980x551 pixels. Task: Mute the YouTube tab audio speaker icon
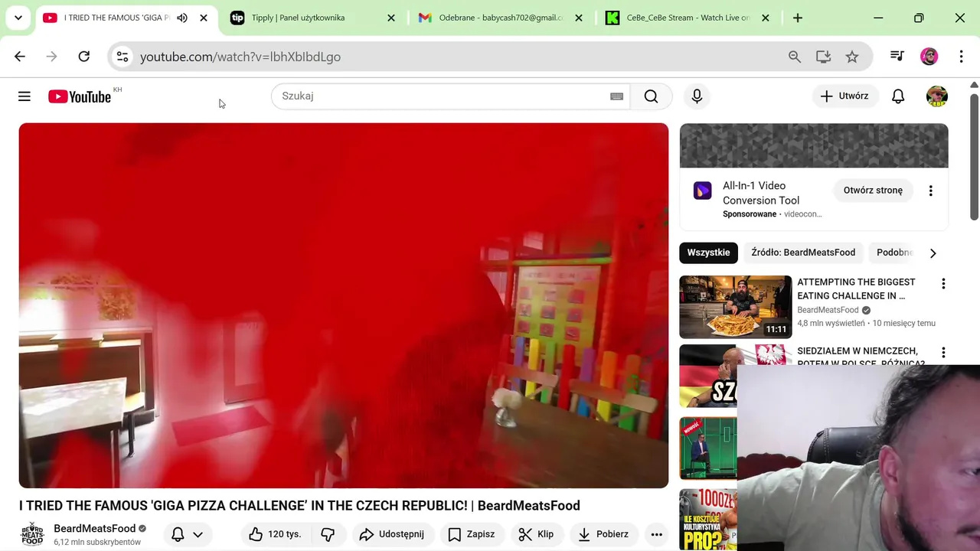point(182,18)
